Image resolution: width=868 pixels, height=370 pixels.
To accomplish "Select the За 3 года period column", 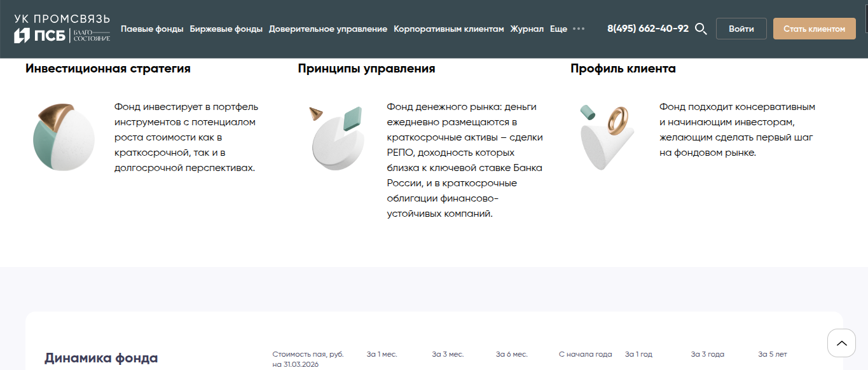I will click(707, 354).
